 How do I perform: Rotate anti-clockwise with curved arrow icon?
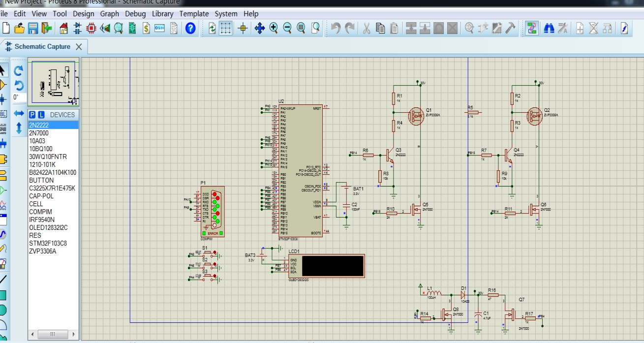(19, 85)
